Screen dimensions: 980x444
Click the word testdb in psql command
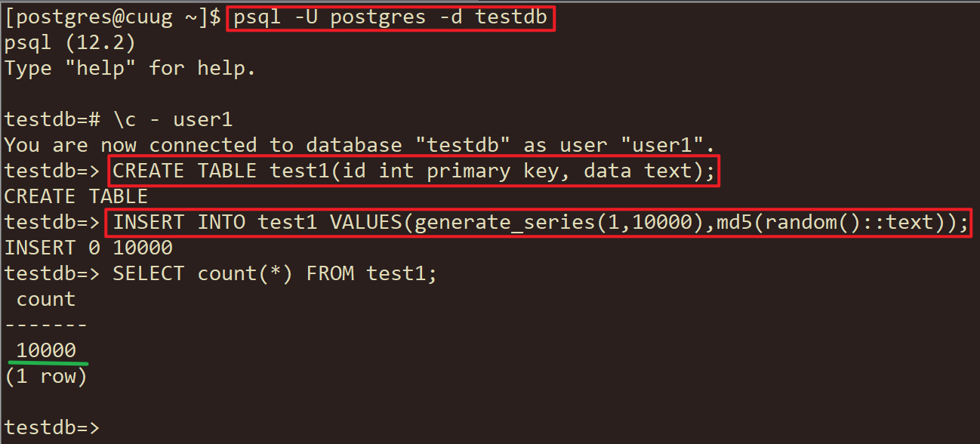(x=512, y=17)
